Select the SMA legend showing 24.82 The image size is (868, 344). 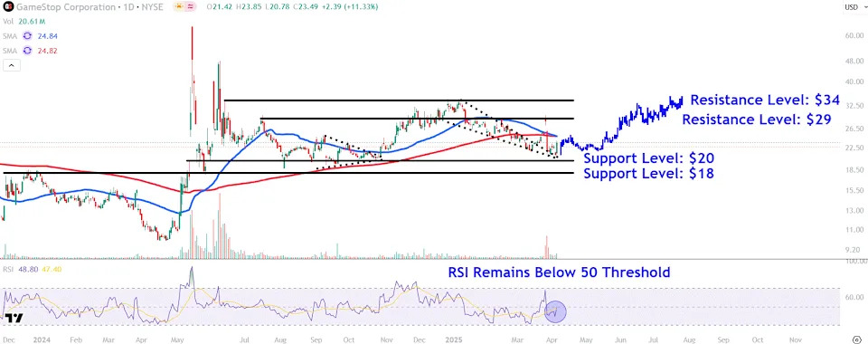click(11, 51)
